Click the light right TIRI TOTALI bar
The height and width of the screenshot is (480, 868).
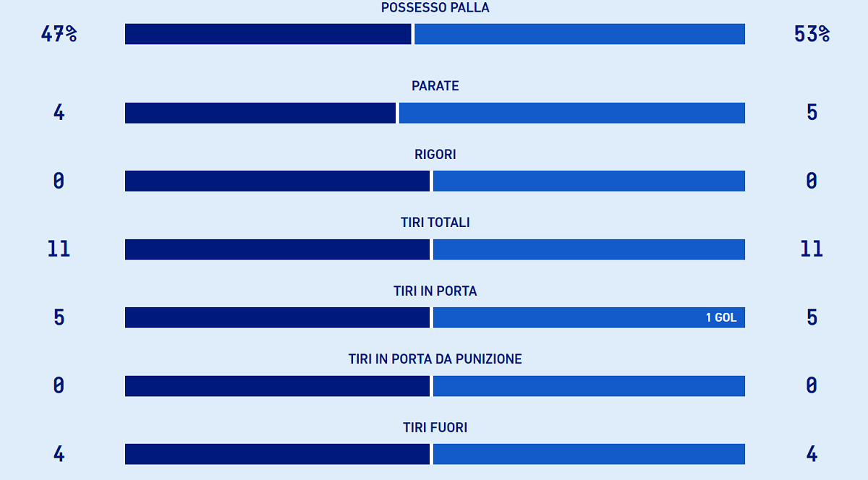pos(589,249)
